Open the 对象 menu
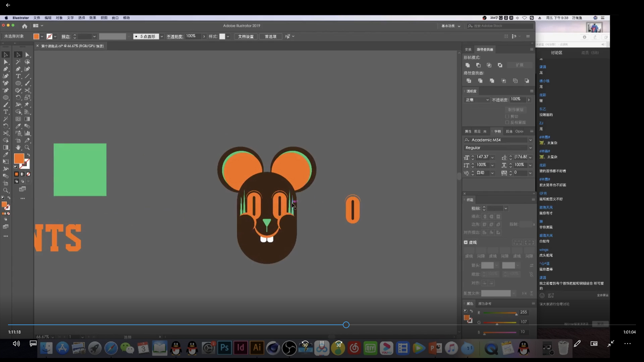 click(x=59, y=18)
